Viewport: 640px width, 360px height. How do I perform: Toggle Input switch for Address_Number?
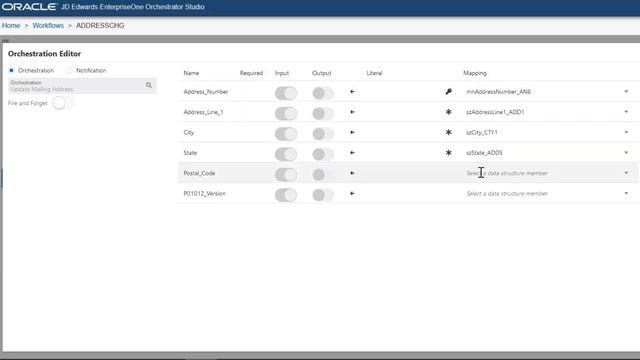coord(286,93)
